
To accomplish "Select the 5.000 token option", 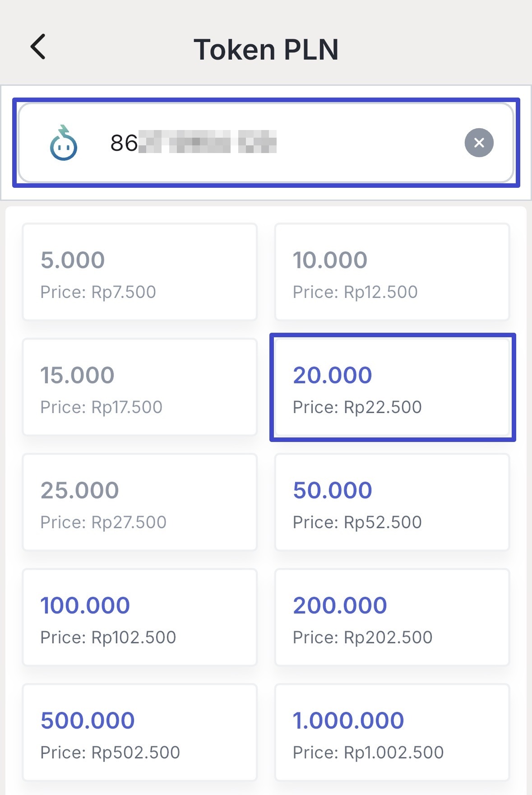I will point(140,272).
